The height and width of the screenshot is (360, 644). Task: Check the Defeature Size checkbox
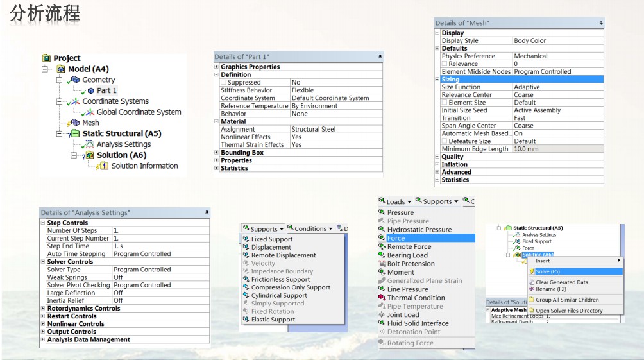pos(444,141)
